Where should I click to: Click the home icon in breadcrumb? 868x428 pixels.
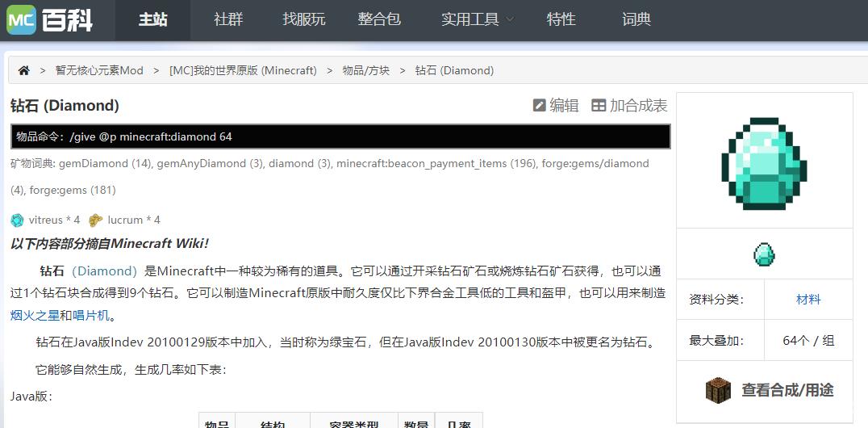point(24,70)
